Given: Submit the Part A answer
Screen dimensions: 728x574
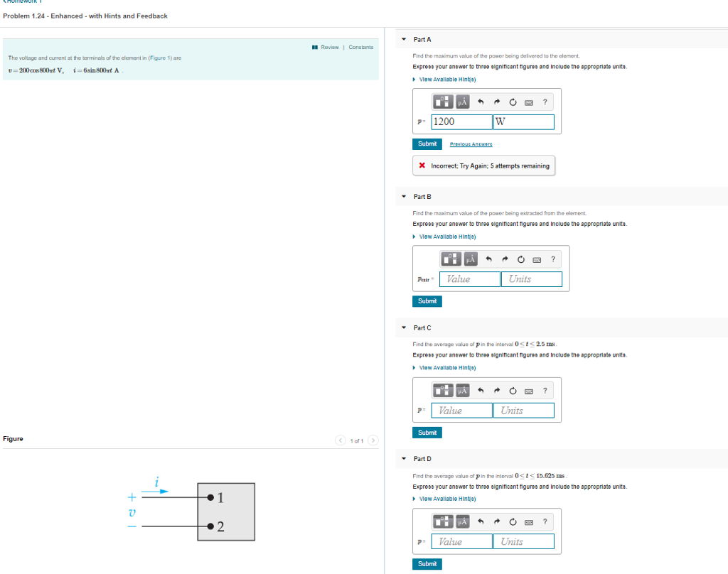Looking at the screenshot, I should (x=427, y=143).
